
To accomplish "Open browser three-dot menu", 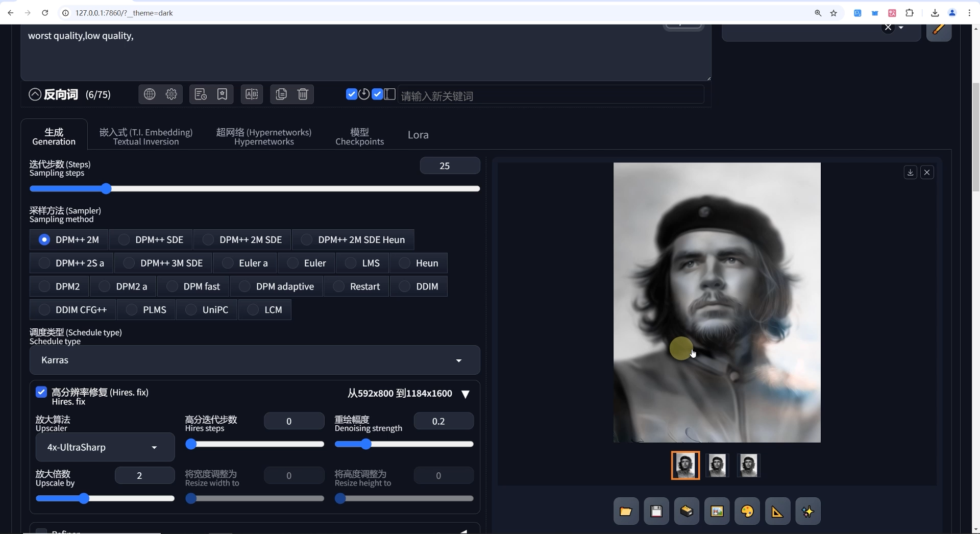I will coord(969,13).
